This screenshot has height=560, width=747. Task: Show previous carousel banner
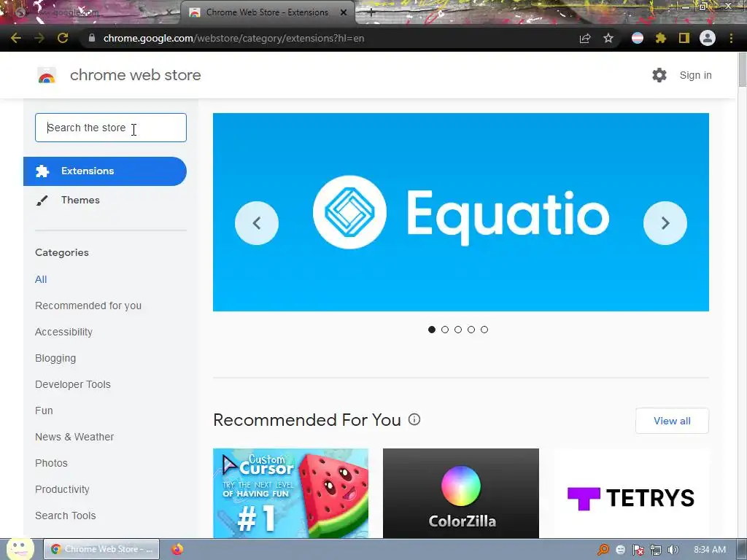pos(257,223)
